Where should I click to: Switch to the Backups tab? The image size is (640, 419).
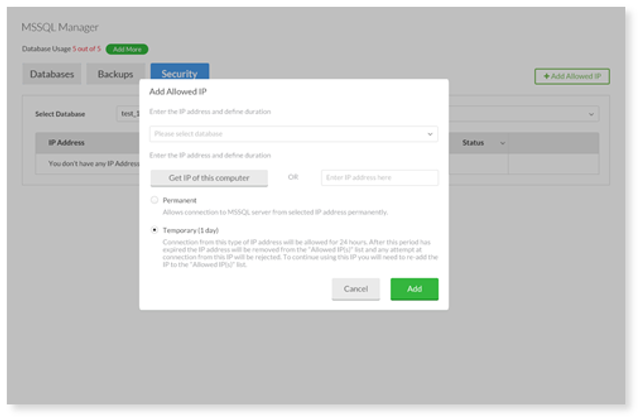(x=116, y=74)
